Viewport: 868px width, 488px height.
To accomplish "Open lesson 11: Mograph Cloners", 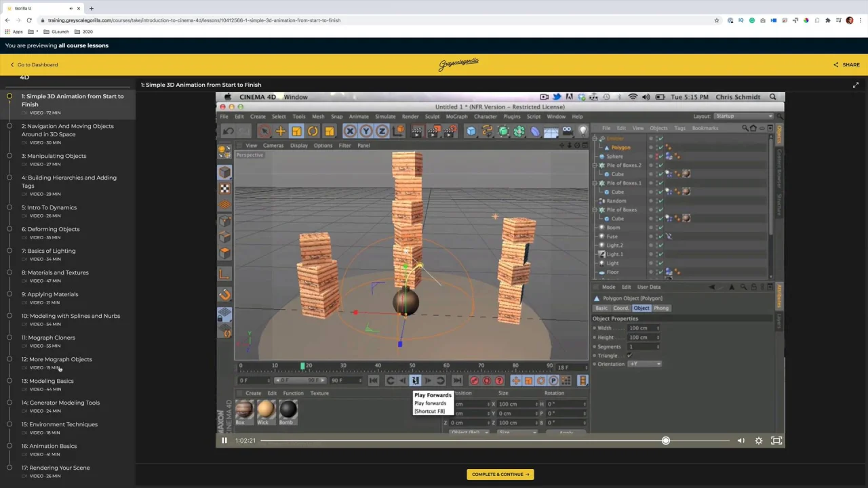I will click(48, 338).
